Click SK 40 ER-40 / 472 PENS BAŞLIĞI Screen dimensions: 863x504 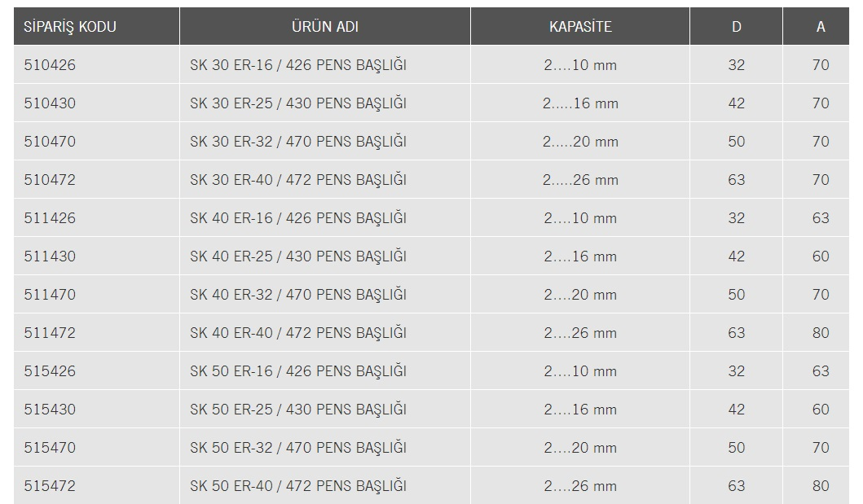pos(297,333)
